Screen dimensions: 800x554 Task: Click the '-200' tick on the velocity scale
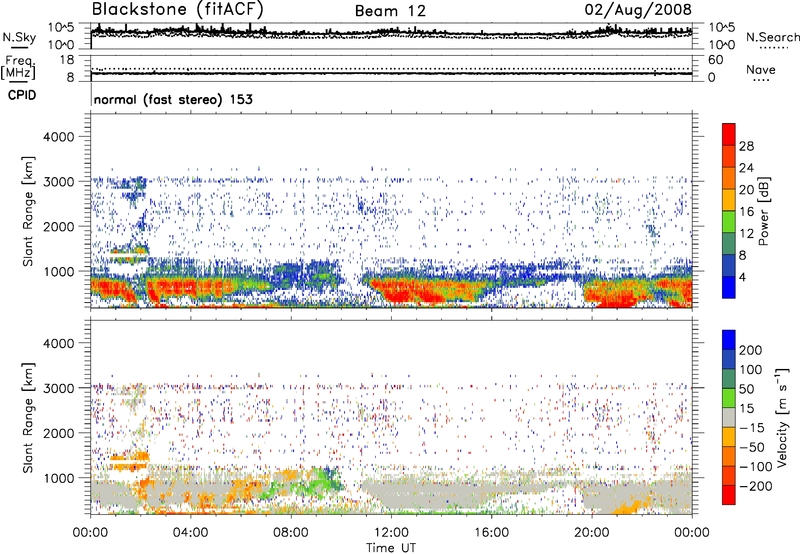tap(756, 486)
